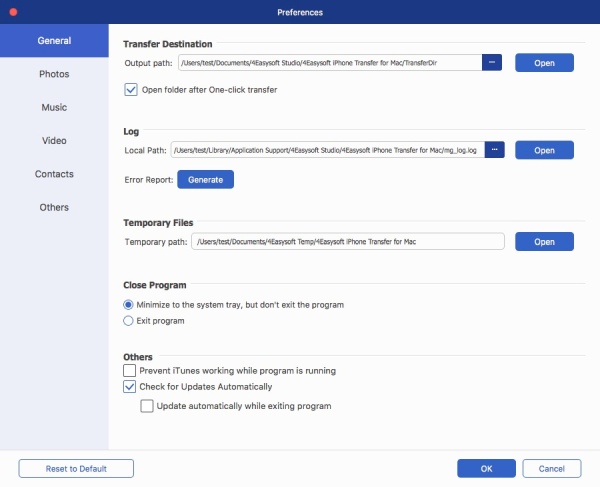600x487 pixels.
Task: Choose the Exit program radio button
Action: tap(128, 321)
